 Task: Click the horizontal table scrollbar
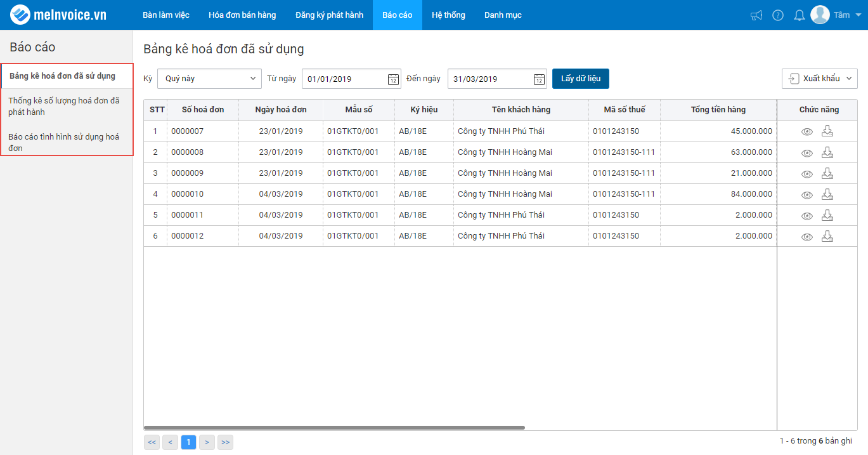(x=334, y=428)
